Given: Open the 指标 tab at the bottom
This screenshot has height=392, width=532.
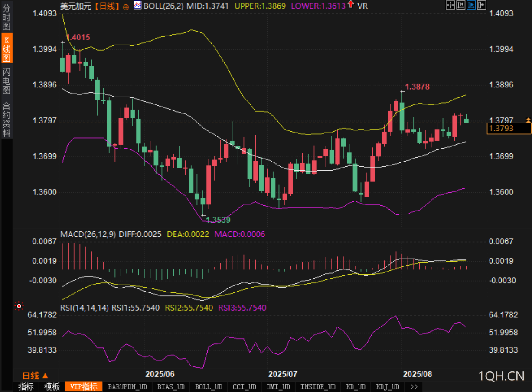Looking at the screenshot, I should [26, 387].
